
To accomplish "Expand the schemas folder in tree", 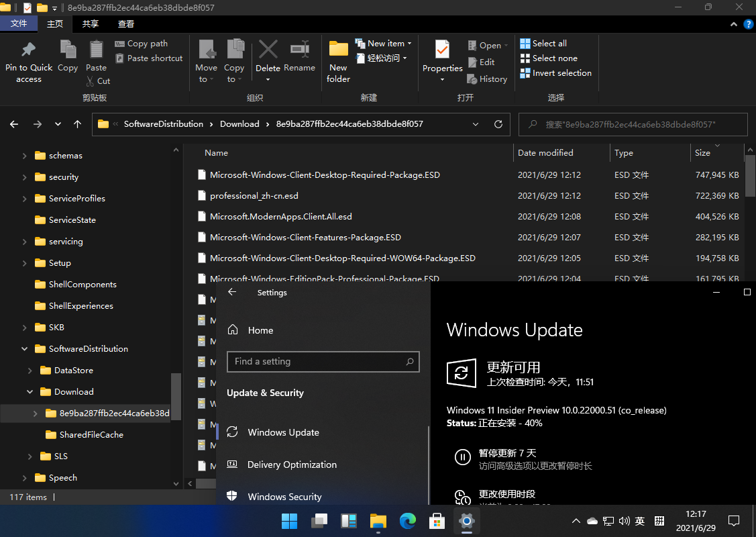I will [x=24, y=156].
